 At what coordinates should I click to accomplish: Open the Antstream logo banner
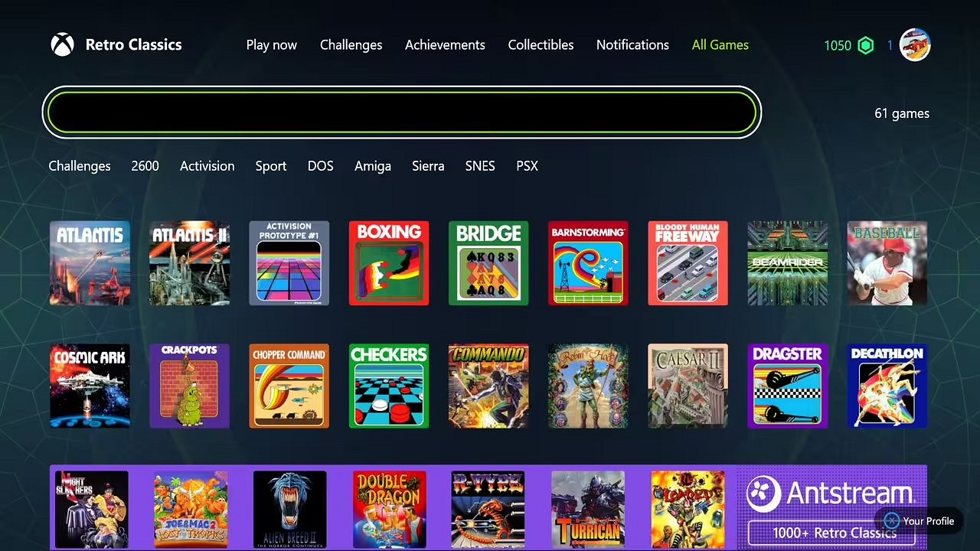point(832,507)
